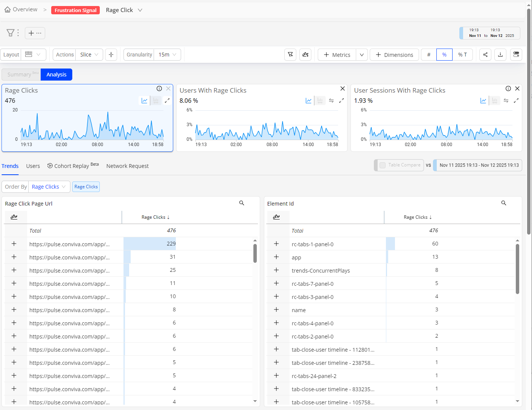
Task: Switch to the Users tab
Action: [33, 166]
